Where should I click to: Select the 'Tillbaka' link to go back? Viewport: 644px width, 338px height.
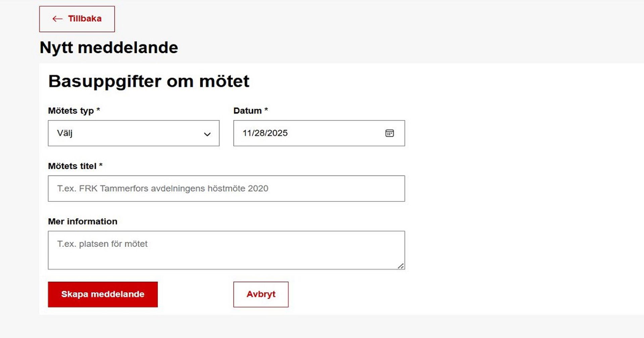point(76,19)
